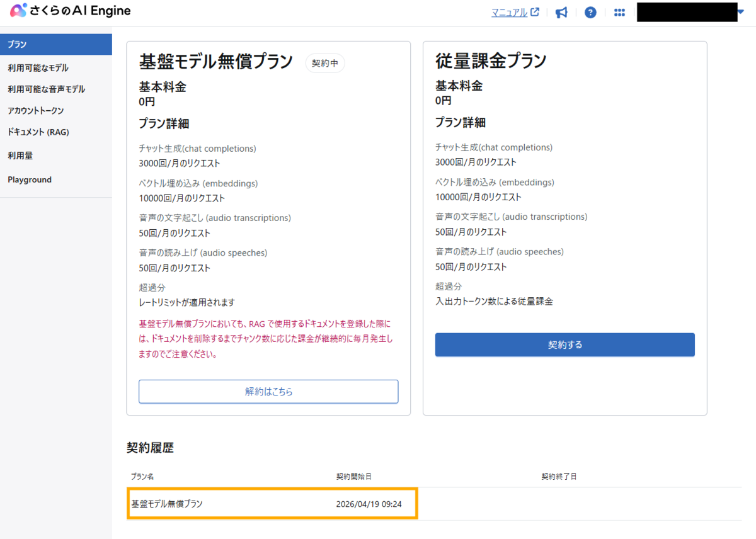The height and width of the screenshot is (539, 756).
Task: Click the 契約中 status badge
Action: click(325, 63)
